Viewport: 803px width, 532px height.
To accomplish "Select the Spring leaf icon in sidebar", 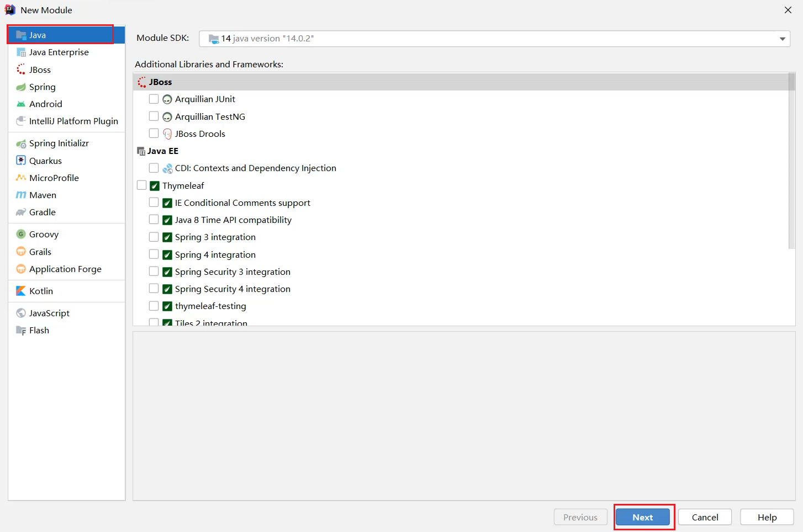I will click(x=21, y=87).
